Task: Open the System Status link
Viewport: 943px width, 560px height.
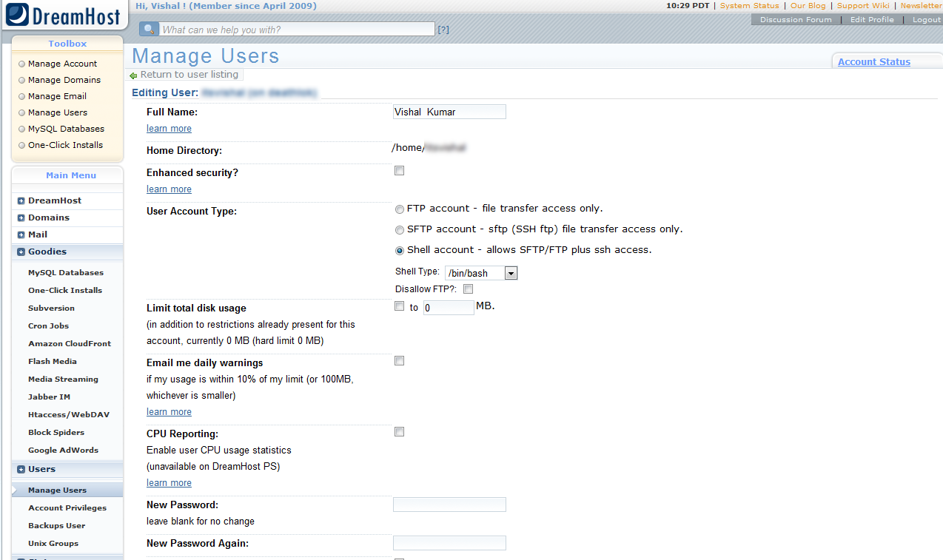Action: tap(750, 5)
